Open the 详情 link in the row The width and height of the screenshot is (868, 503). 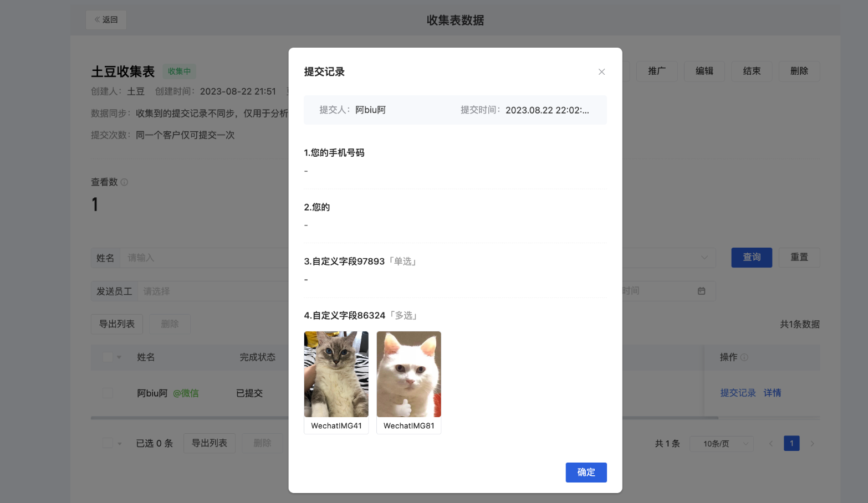(772, 393)
